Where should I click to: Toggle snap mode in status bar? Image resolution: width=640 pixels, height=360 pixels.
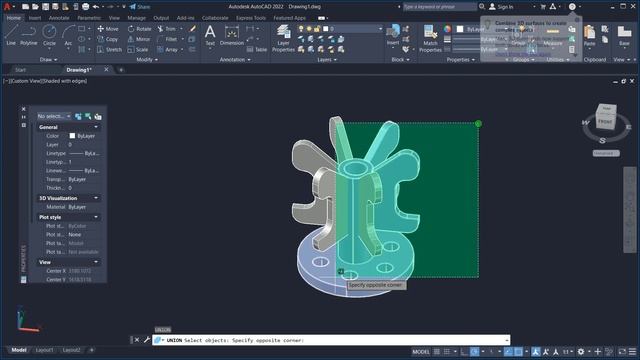447,351
